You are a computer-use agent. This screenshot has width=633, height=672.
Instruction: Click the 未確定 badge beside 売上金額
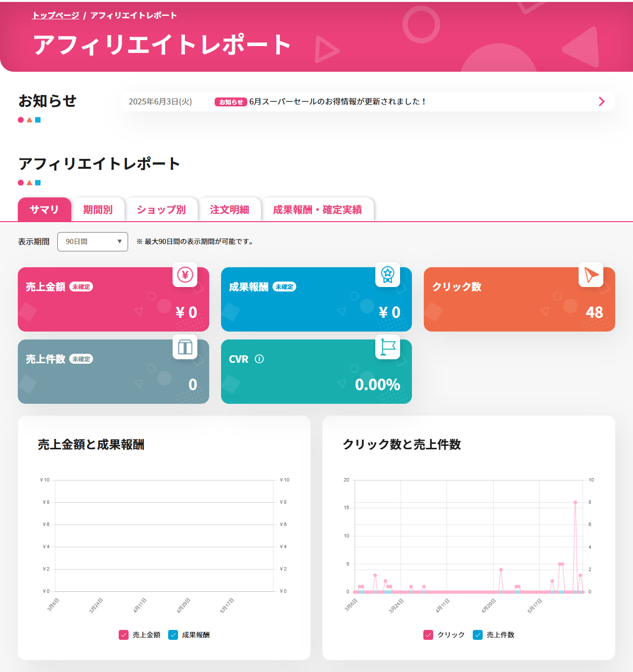click(81, 287)
